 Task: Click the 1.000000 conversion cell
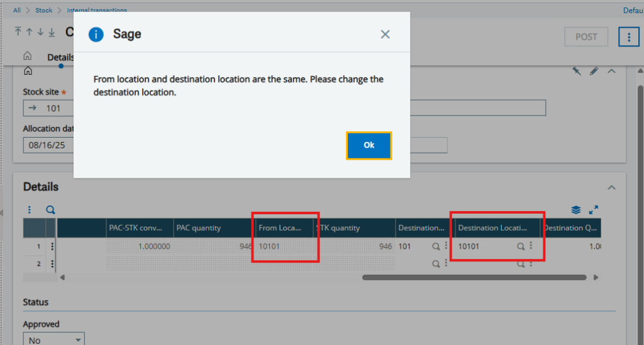(140, 246)
